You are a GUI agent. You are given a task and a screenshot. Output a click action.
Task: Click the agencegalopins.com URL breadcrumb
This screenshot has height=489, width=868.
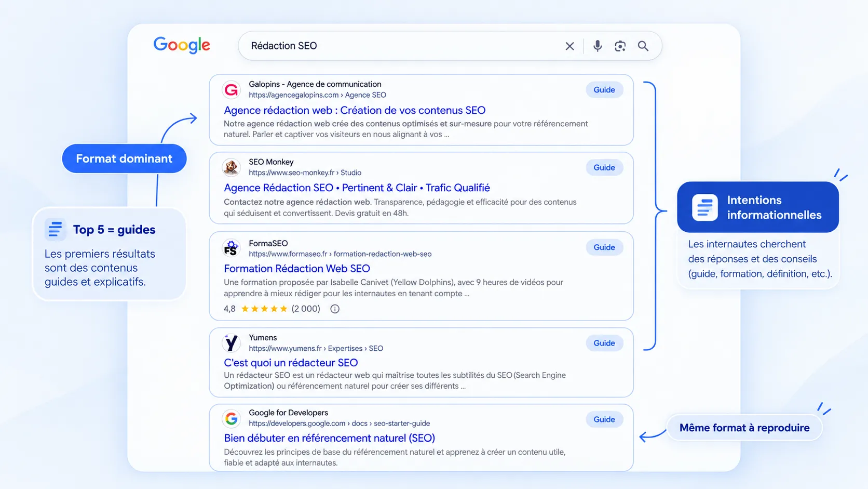317,95
